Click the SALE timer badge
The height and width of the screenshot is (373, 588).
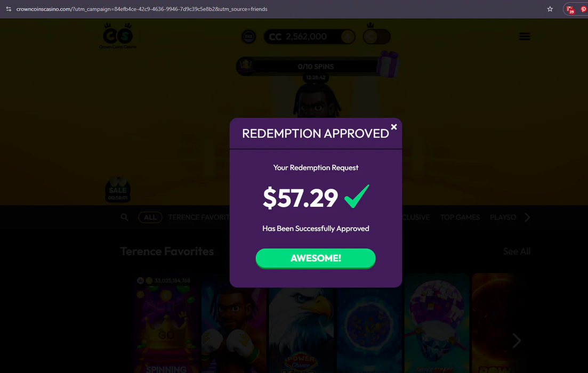tap(118, 190)
